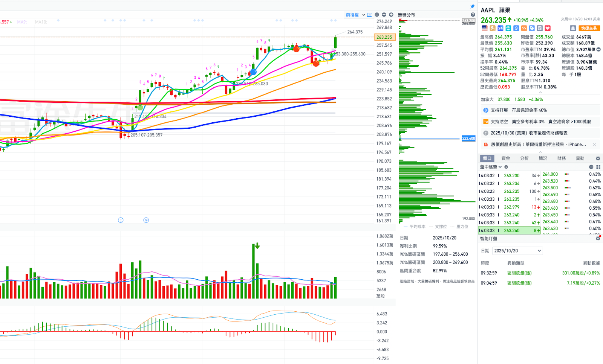Click the green arrow above volume spike

(x=257, y=246)
